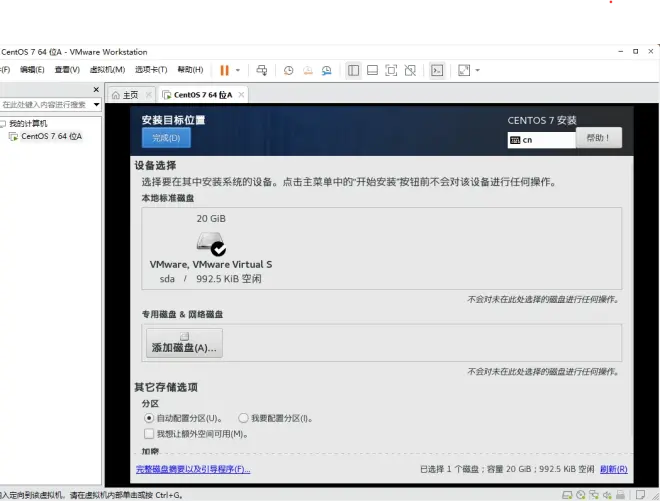Screen dimensions: 660x501
Task: Click the 帮助! help button
Action: point(598,138)
